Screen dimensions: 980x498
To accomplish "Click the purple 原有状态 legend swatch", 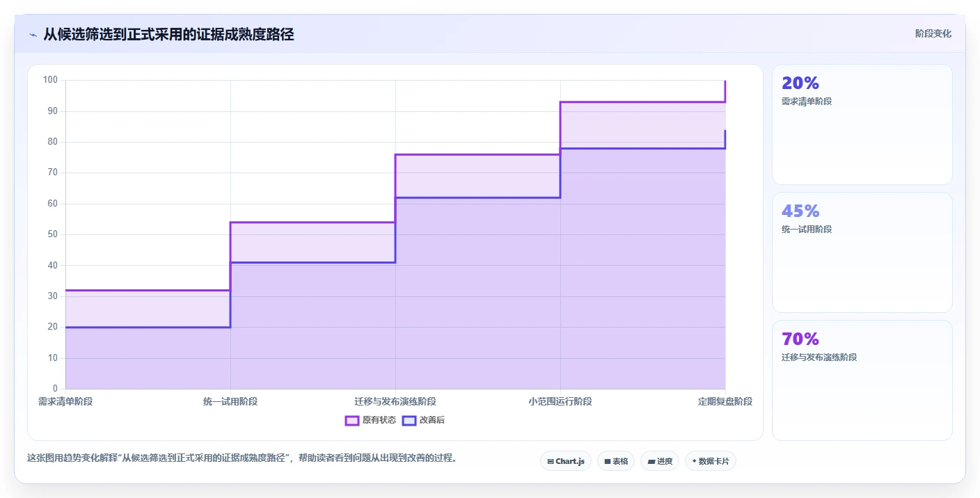I will point(352,420).
